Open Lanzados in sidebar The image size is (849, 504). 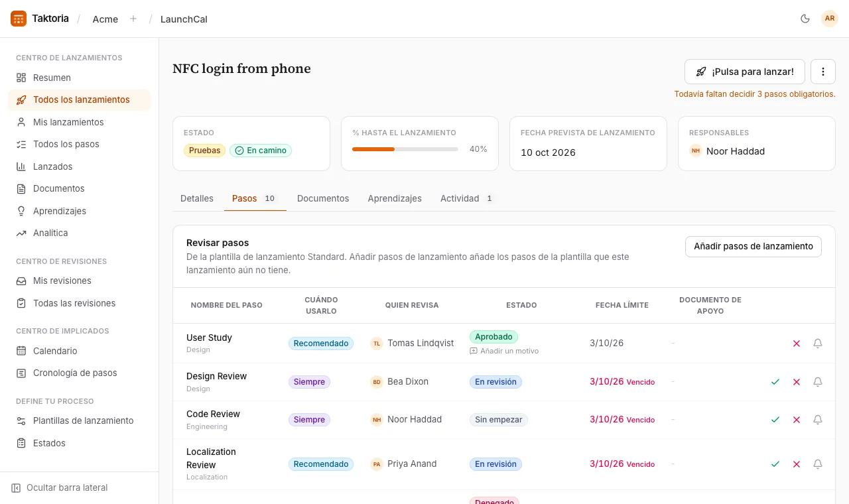pos(80,166)
